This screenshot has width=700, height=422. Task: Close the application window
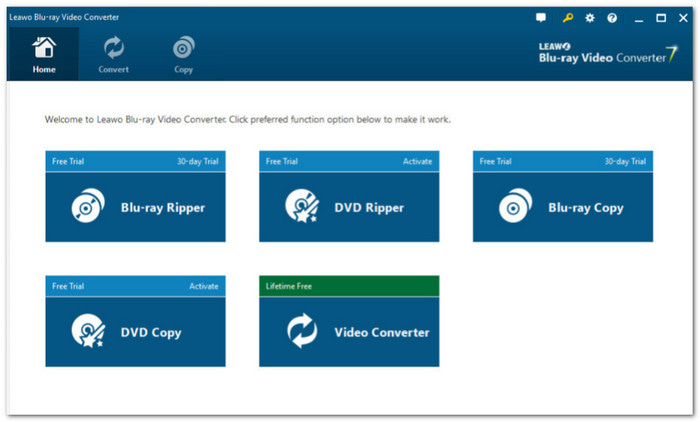pyautogui.click(x=683, y=18)
